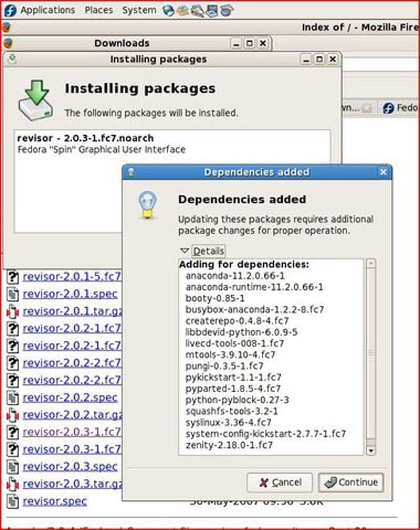Click Firefox icon in Downloads window title bar
The width and height of the screenshot is (420, 530).
point(9,43)
